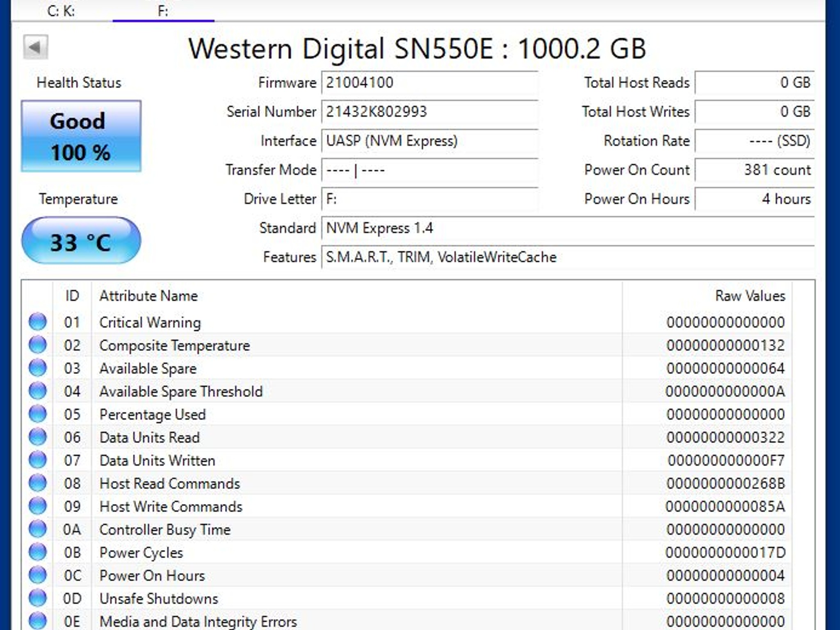Viewport: 840px width, 630px height.
Task: Select the Power Cycles attribute name
Action: [x=141, y=553]
